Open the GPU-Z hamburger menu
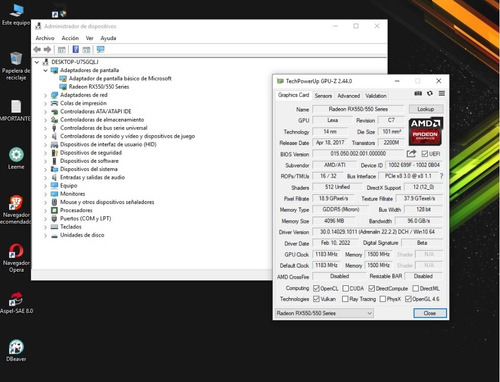Screen dimensions: 500x382 tap(442, 93)
